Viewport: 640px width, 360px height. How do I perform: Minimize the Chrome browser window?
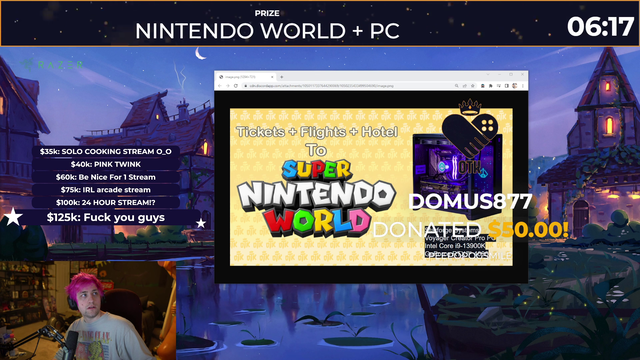point(500,74)
